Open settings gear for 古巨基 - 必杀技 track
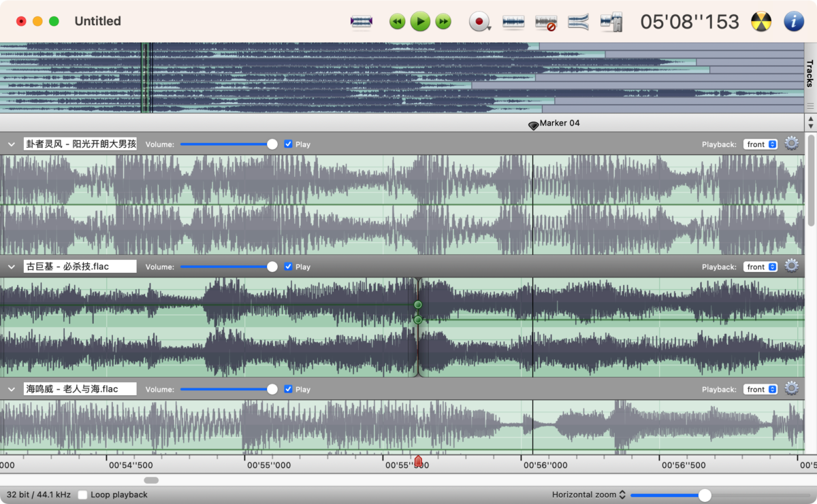The image size is (817, 504). pyautogui.click(x=791, y=266)
